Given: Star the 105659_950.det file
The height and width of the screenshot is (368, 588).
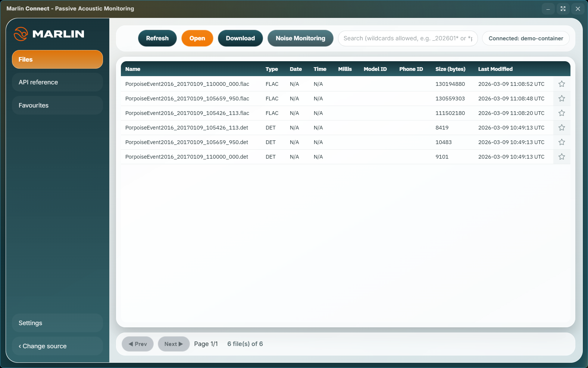Looking at the screenshot, I should 562,142.
